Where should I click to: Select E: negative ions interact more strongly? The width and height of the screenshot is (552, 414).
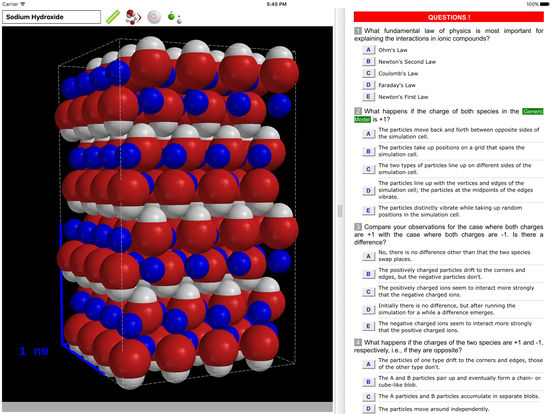368,326
